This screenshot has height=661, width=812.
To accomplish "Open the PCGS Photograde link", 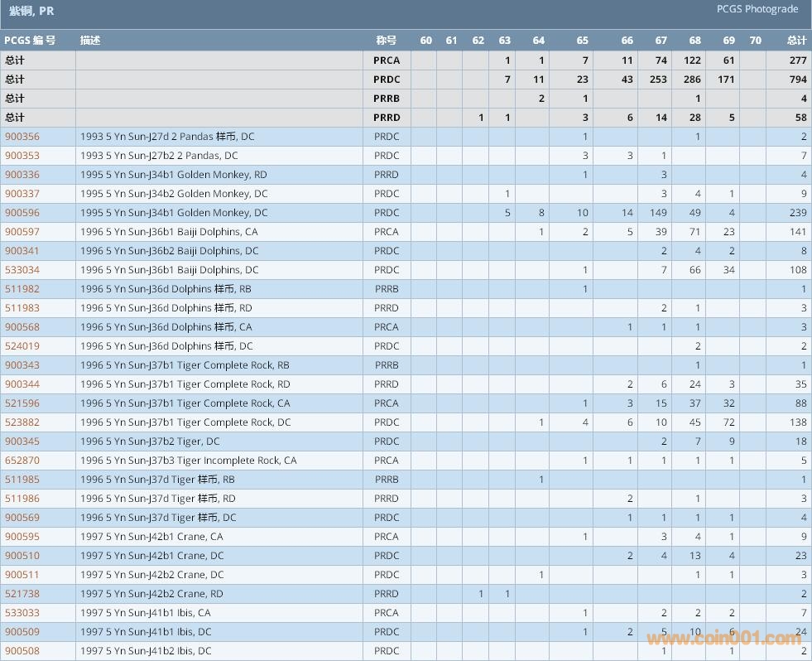I will (757, 9).
